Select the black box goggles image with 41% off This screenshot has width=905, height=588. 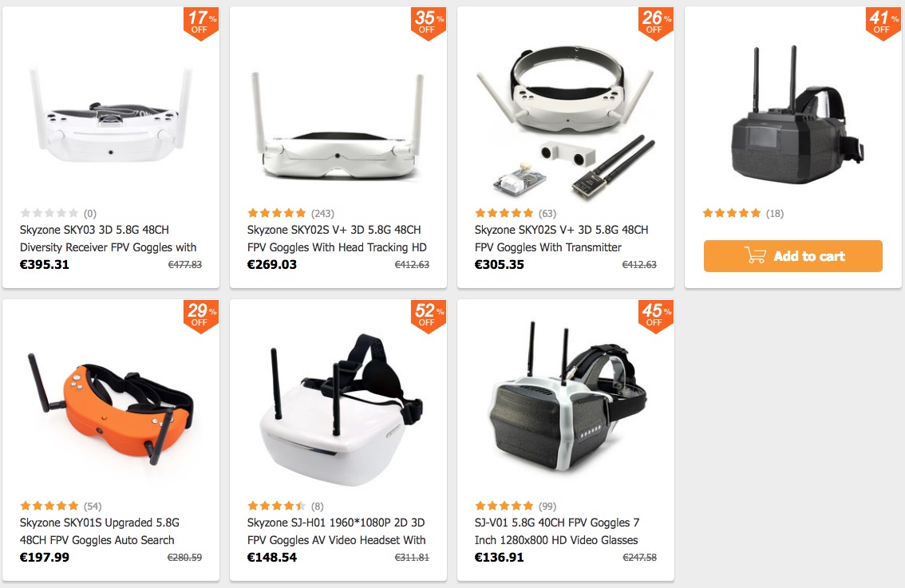797,115
